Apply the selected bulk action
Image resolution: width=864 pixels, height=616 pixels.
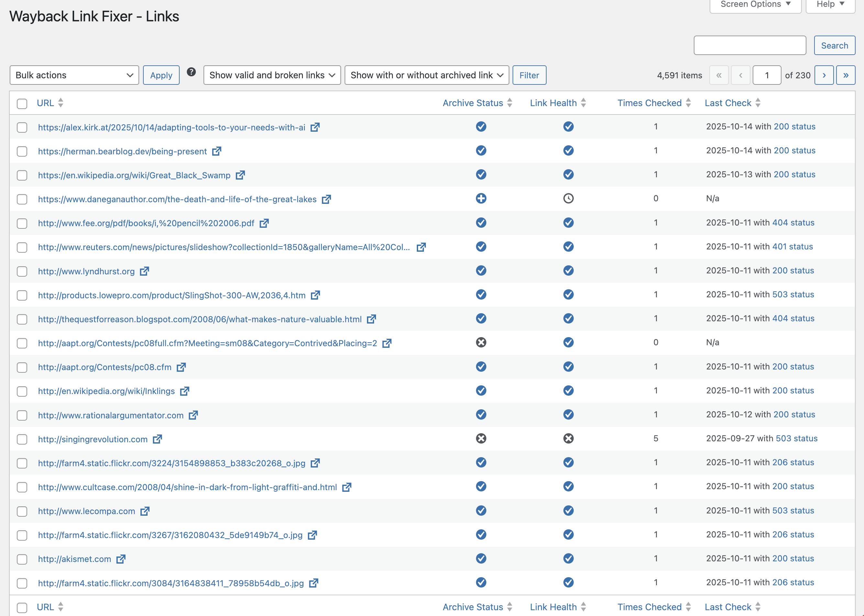click(x=161, y=75)
